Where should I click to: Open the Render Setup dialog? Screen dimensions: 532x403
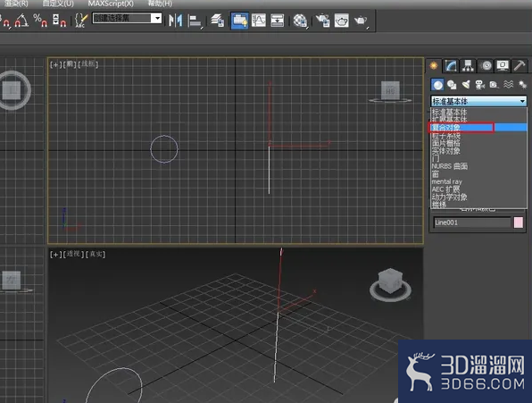pyautogui.click(x=322, y=21)
